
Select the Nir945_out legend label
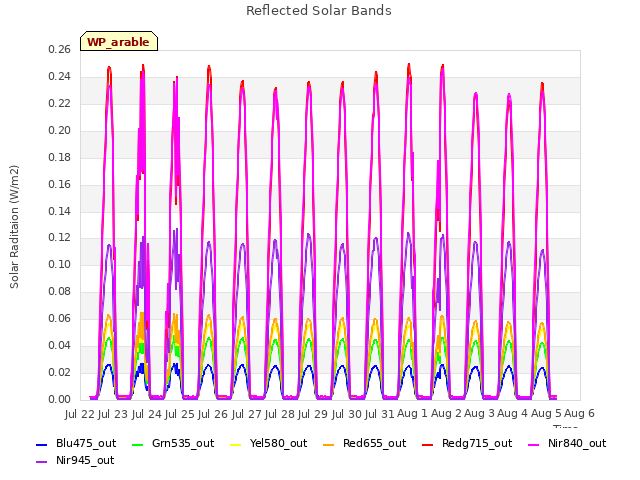tap(85, 461)
